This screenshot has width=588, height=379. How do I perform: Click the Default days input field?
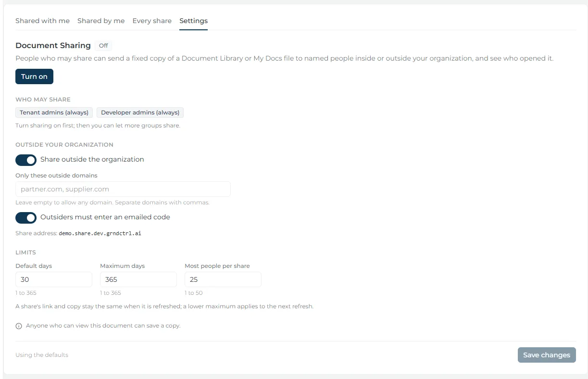[54, 279]
